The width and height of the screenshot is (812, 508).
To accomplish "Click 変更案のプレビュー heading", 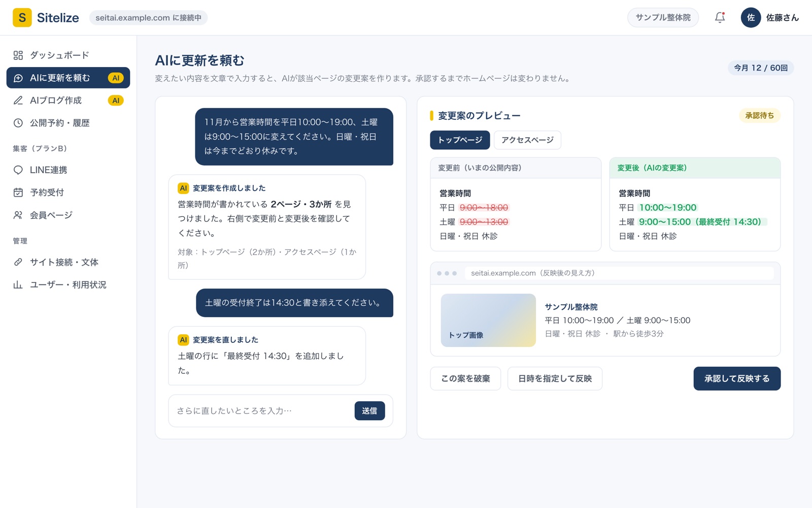I will pos(479,116).
